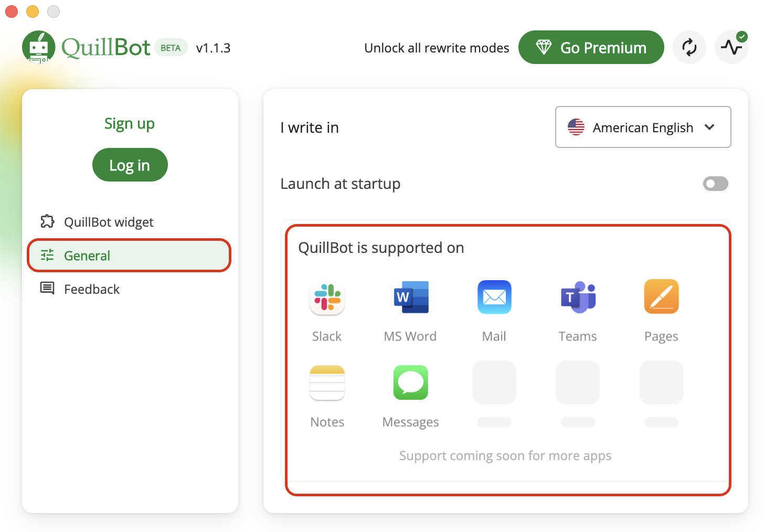764x532 pixels.
Task: Click the Unlock all rewrite modes text
Action: click(x=437, y=48)
